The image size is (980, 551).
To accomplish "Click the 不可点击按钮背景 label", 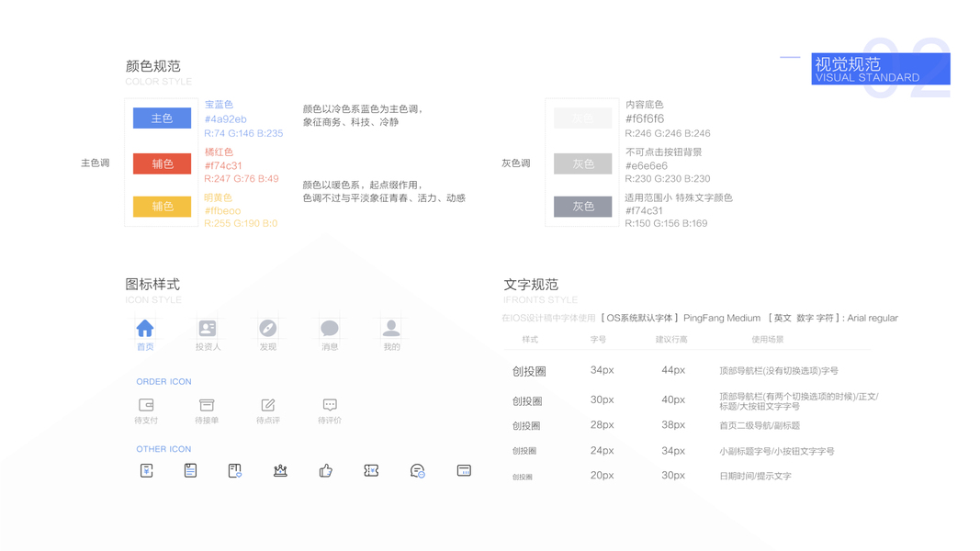I will point(664,152).
